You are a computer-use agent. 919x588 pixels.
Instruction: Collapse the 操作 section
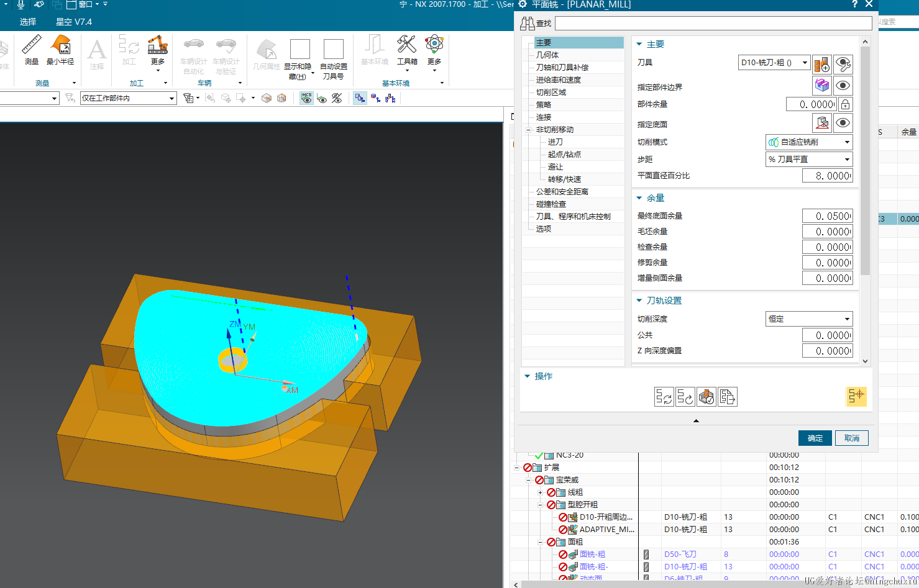coord(528,376)
